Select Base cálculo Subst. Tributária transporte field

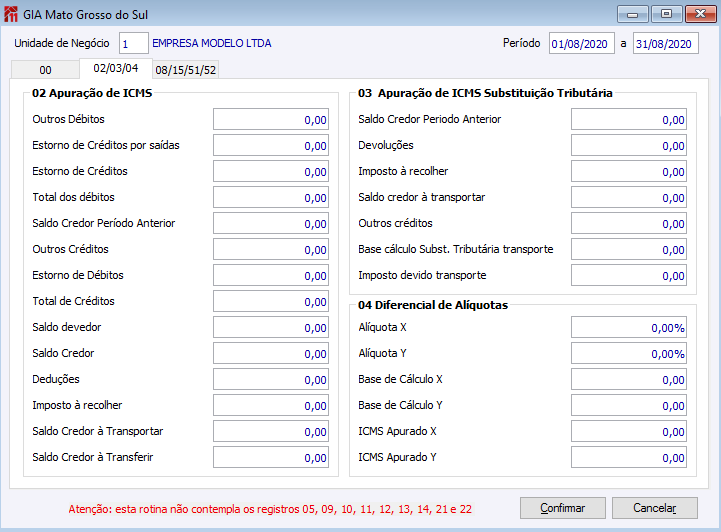coord(629,250)
